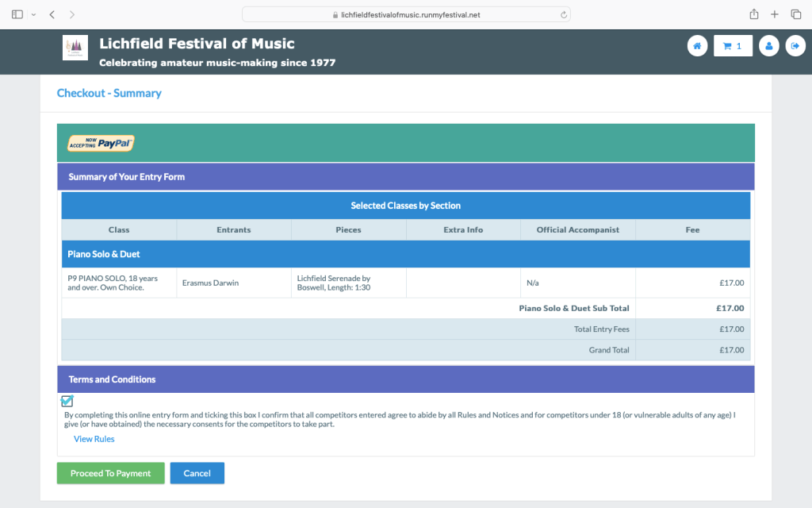The height and width of the screenshot is (508, 812).
Task: Click the Safari address bar
Action: [406, 14]
